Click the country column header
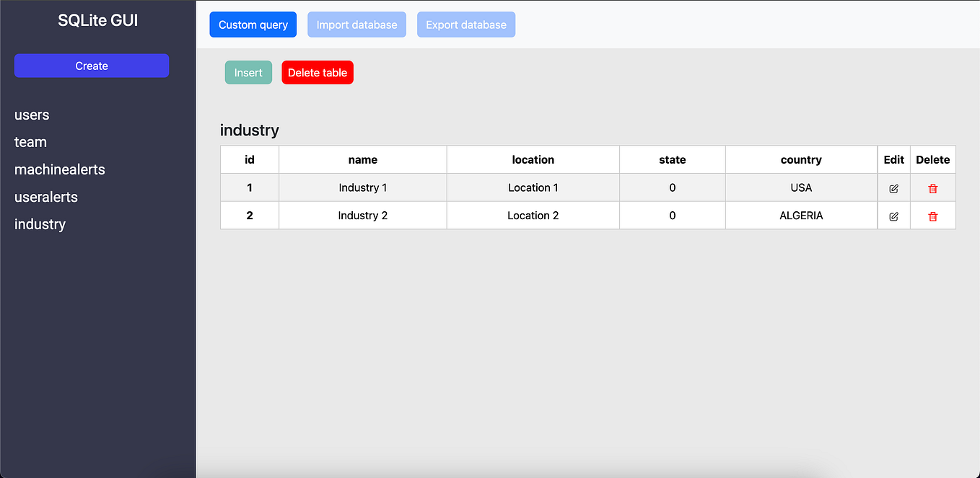Screen dimensions: 980x478 pyautogui.click(x=801, y=159)
